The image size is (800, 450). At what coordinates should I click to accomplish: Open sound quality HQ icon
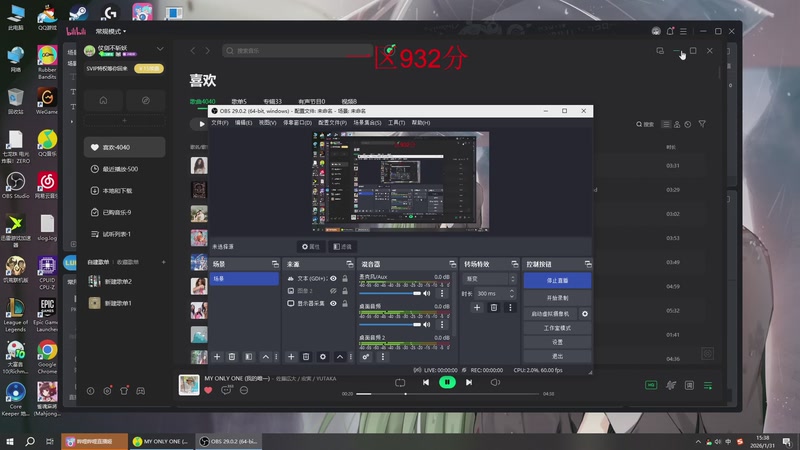point(651,385)
